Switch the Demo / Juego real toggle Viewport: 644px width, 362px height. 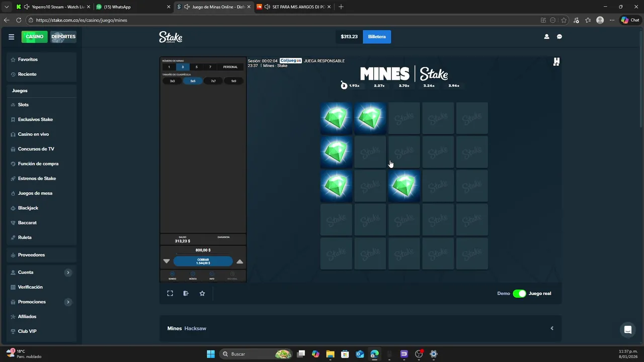519,294
